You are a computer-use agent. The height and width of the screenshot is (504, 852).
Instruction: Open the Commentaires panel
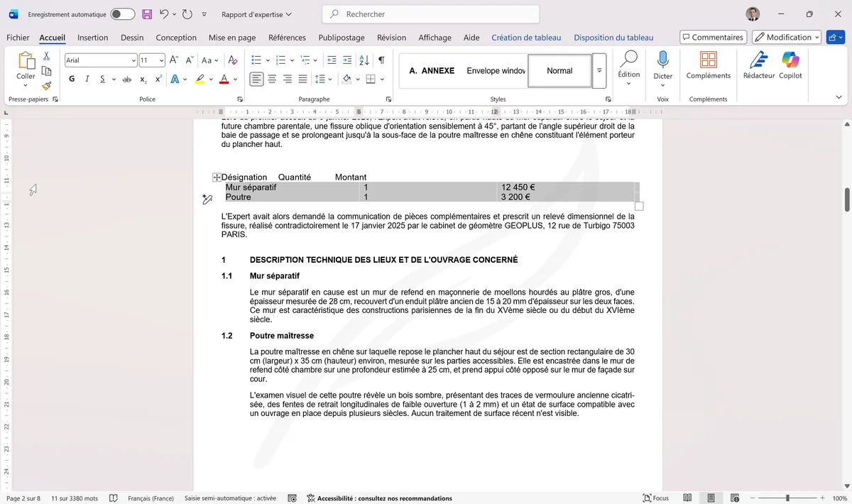[x=713, y=36]
